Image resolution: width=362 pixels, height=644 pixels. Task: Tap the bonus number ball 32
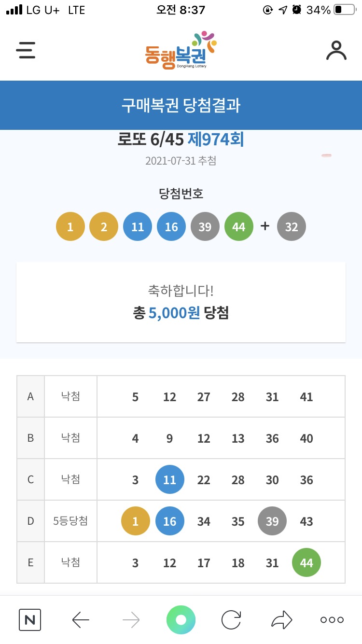click(x=292, y=226)
